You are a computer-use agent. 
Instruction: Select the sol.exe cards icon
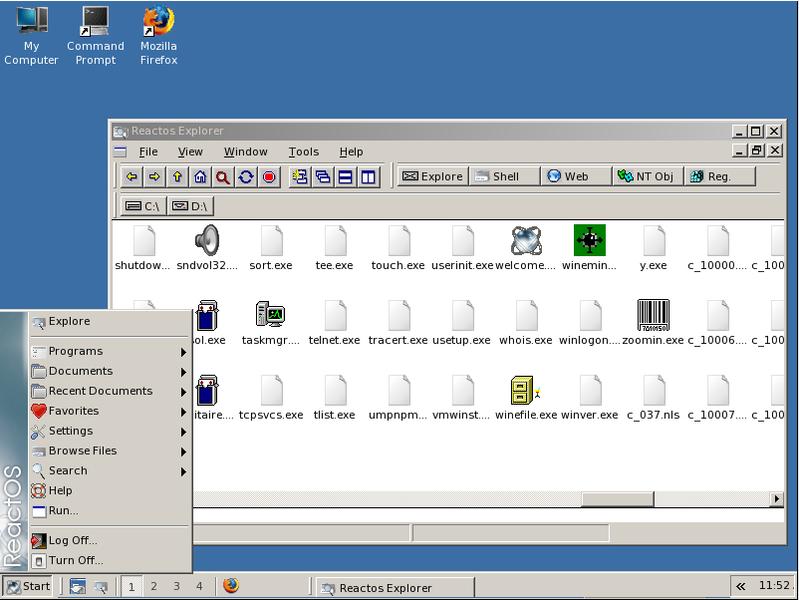tap(207, 315)
